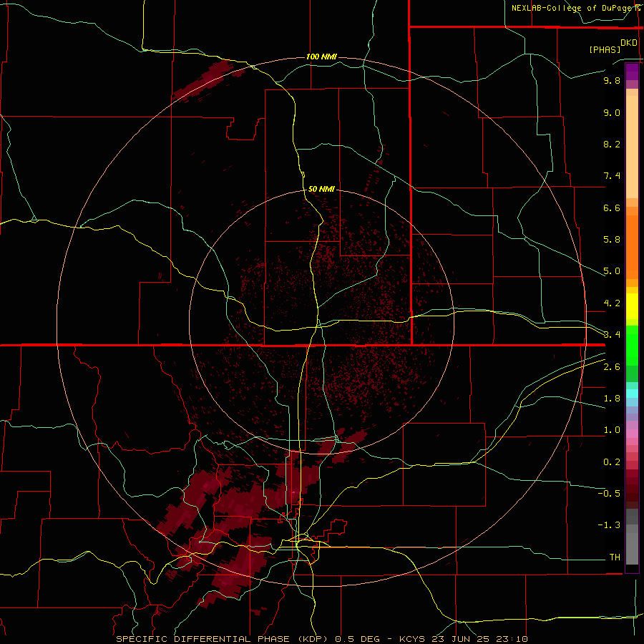Pick the peach segment of the color scale
Image resolution: width=644 pixels, height=644 pixels.
632,147
